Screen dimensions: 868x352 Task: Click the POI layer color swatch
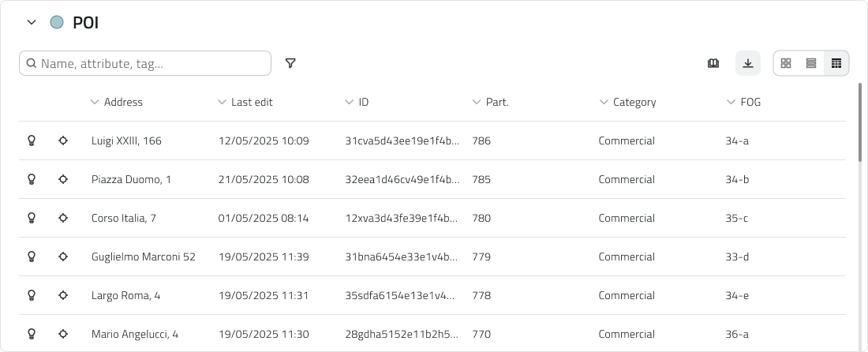point(57,22)
